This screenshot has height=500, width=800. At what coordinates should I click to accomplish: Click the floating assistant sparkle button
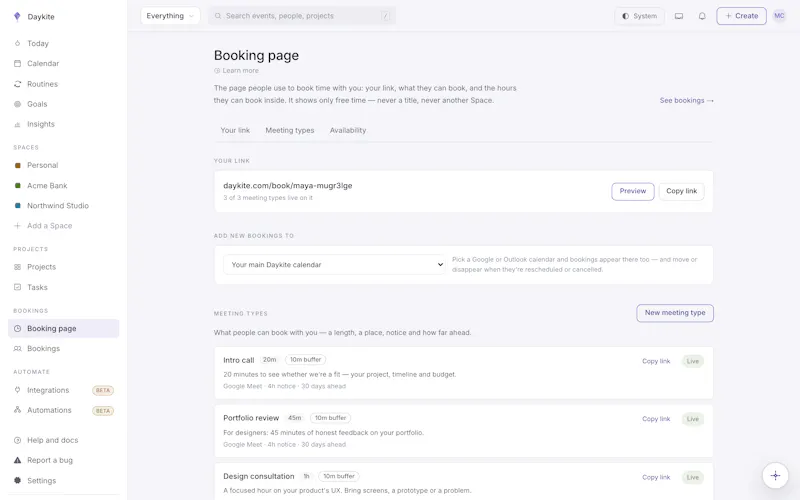pyautogui.click(x=775, y=476)
